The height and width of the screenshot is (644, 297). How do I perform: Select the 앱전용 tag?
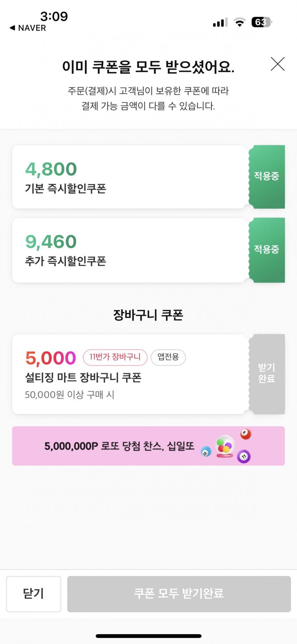pyautogui.click(x=168, y=357)
